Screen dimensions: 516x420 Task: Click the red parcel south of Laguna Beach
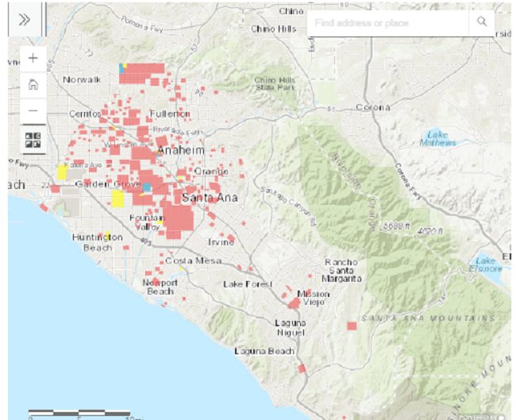click(302, 368)
